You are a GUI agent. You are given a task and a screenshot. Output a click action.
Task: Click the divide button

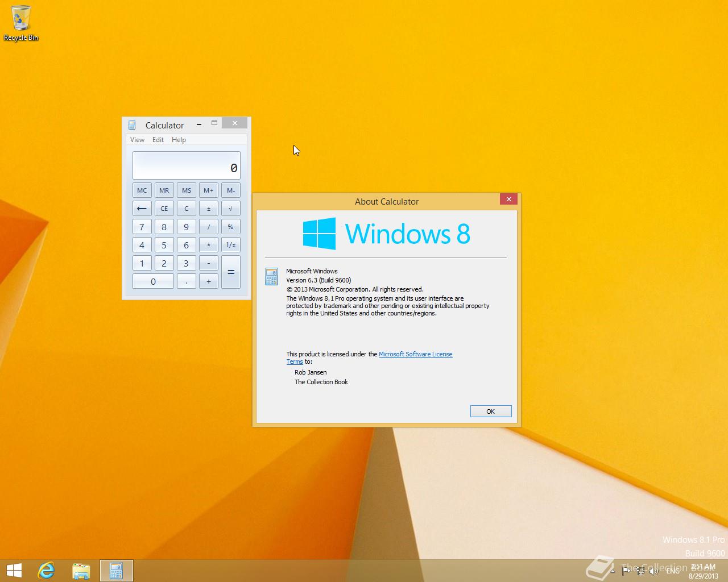tap(209, 227)
